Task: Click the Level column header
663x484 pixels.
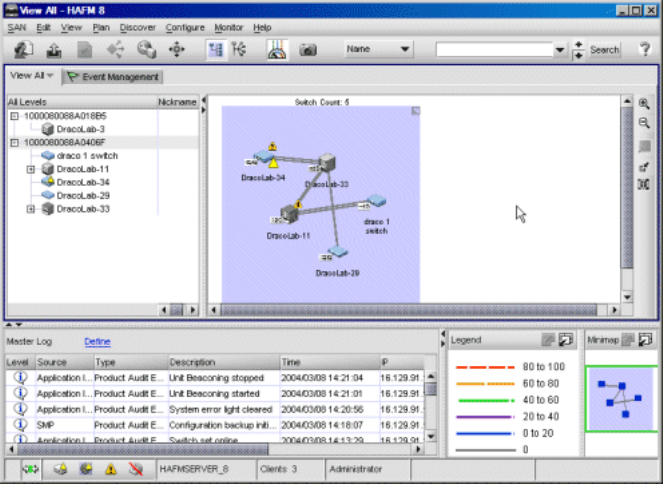Action: click(20, 362)
